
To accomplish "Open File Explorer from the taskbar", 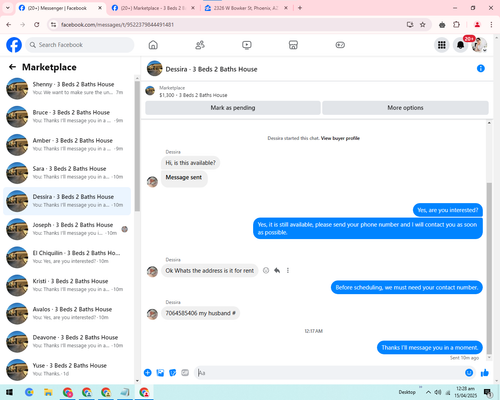I will click(48, 392).
